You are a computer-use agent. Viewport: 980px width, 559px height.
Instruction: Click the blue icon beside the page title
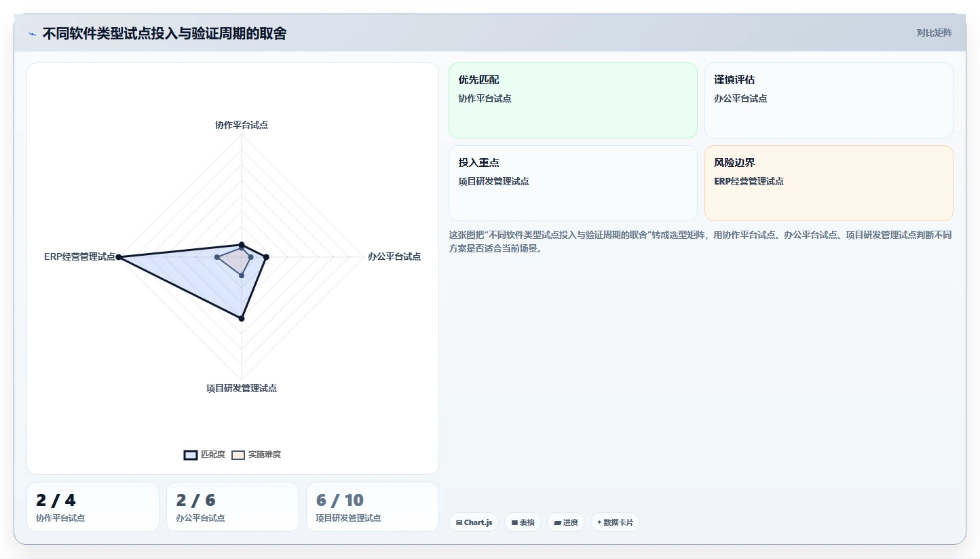[32, 34]
